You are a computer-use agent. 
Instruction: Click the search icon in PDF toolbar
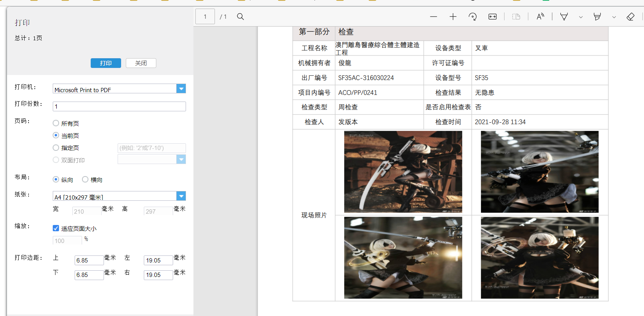coord(240,16)
